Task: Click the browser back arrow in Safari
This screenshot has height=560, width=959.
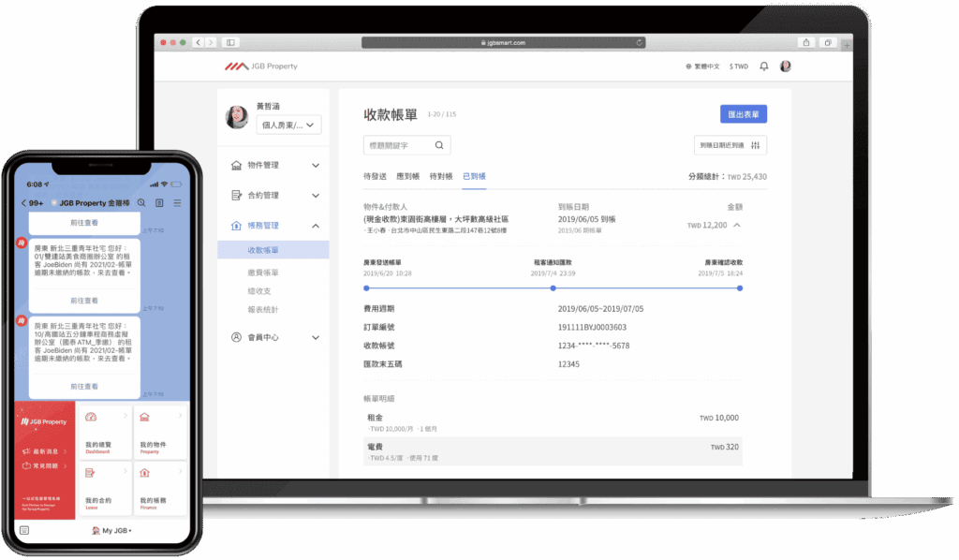Action: coord(199,42)
